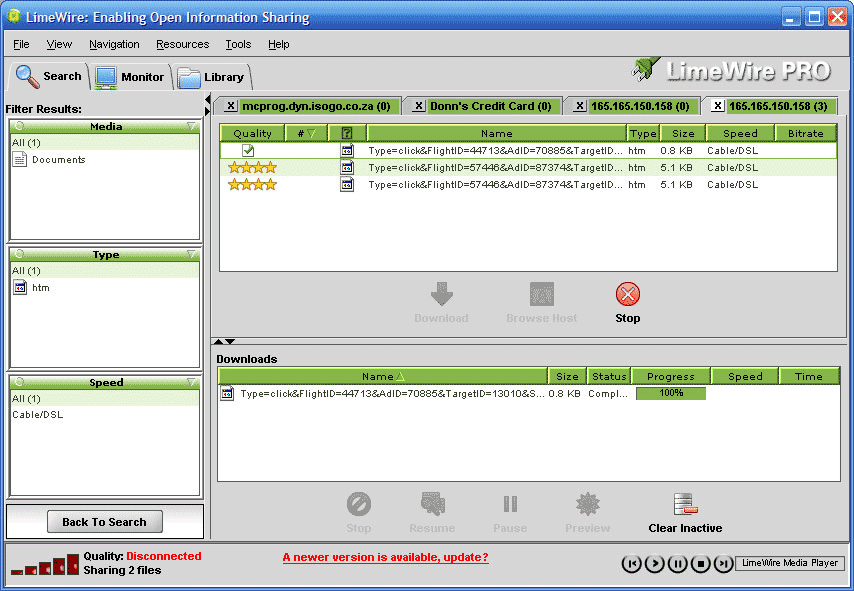Select All (1) in Media filter
The height and width of the screenshot is (591, 854).
pyautogui.click(x=105, y=143)
